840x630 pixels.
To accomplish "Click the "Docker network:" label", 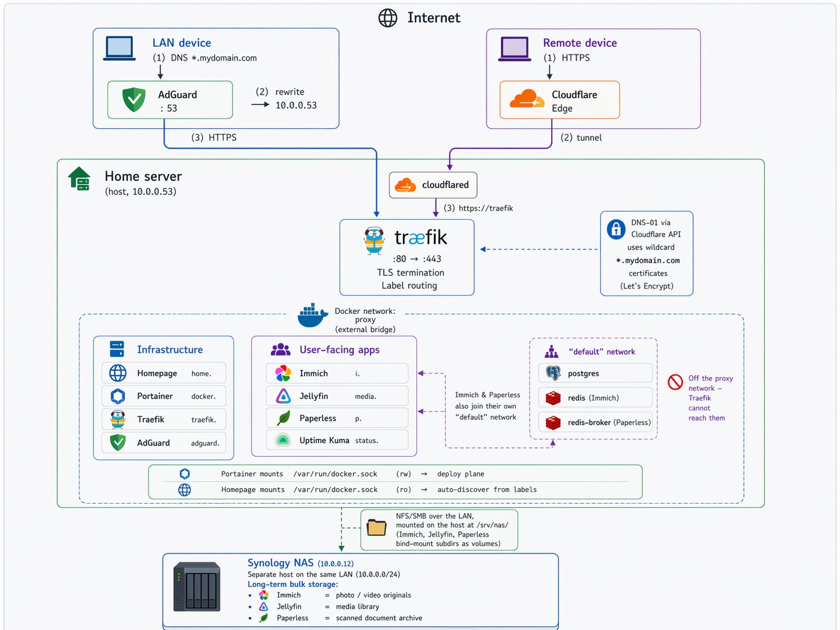I will [365, 311].
